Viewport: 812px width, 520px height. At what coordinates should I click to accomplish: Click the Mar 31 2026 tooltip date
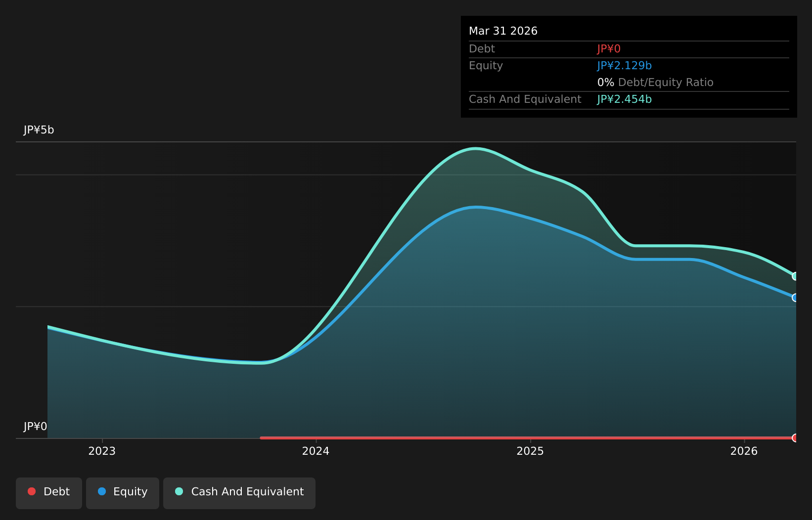pos(503,31)
